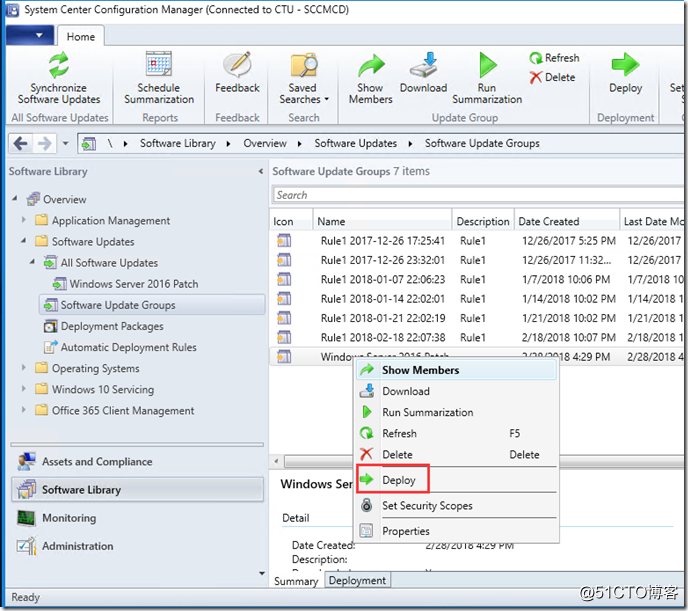Image resolution: width=688 pixels, height=611 pixels.
Task: Choose Set Security Scopes in context menu
Action: (456, 505)
